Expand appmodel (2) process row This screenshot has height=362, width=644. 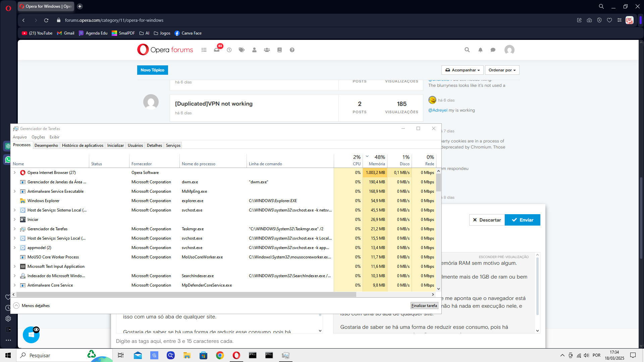14,248
